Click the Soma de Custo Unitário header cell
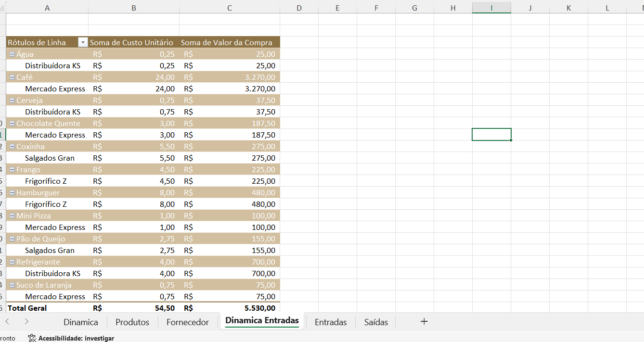 [134, 42]
